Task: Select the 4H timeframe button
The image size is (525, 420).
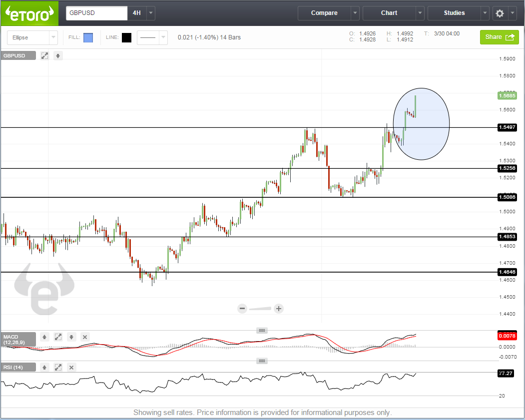Action: [x=136, y=13]
